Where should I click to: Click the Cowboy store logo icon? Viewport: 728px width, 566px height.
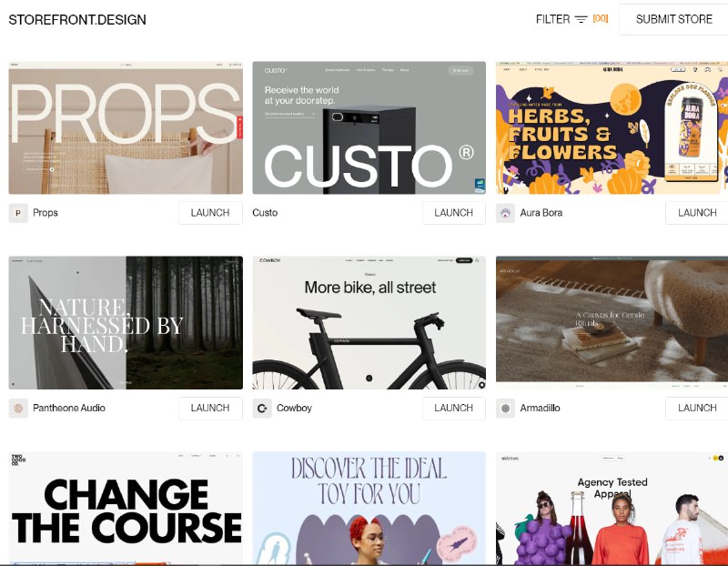[262, 409]
